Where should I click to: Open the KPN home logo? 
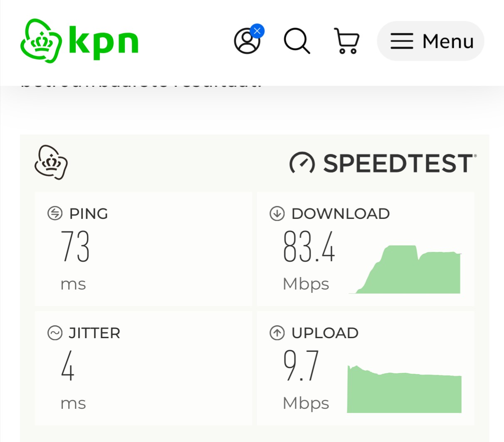click(x=79, y=41)
